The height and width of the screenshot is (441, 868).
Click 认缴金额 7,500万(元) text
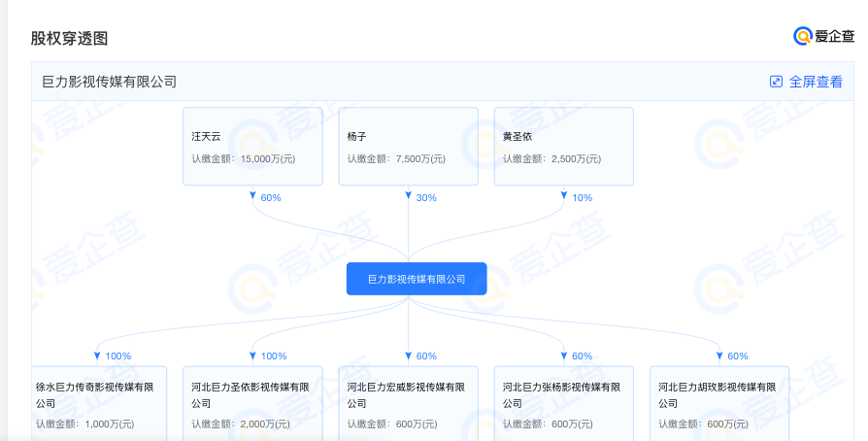point(396,159)
